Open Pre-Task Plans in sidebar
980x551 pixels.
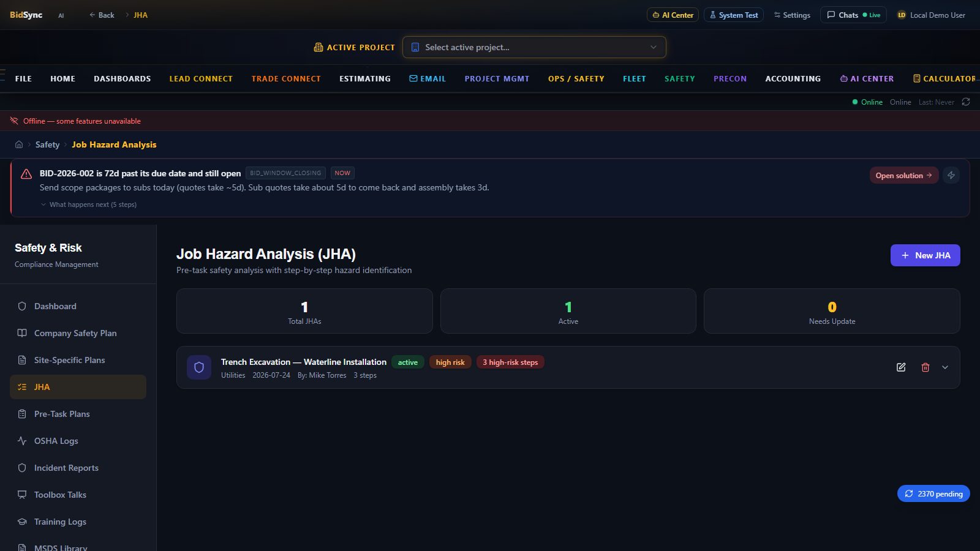[x=78, y=414]
